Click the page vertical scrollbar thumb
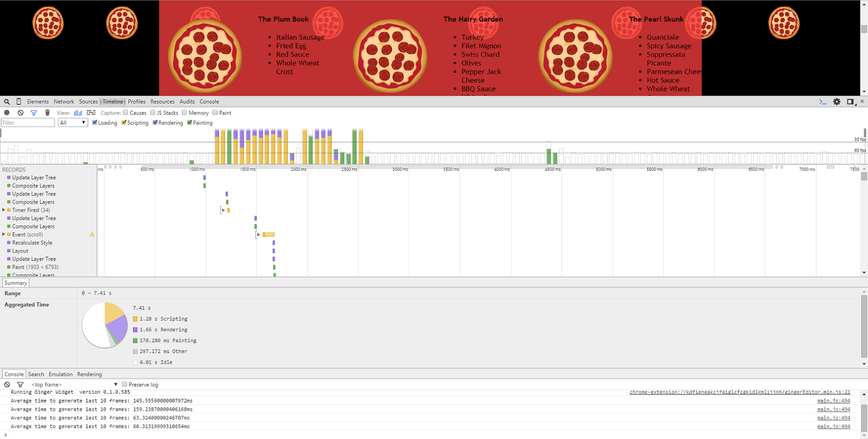 864,29
